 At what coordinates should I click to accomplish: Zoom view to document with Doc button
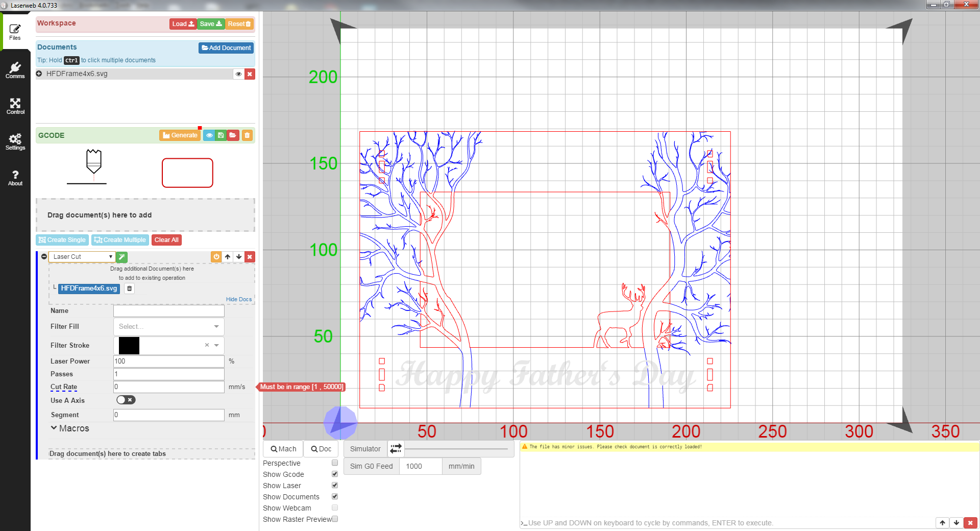point(321,449)
